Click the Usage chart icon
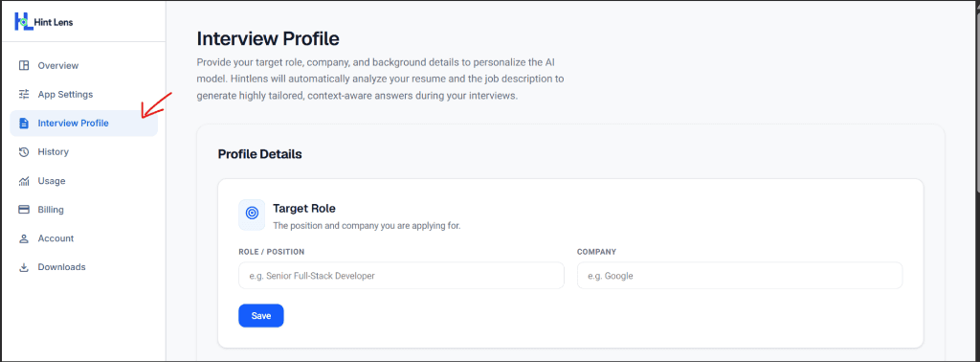 coord(24,181)
